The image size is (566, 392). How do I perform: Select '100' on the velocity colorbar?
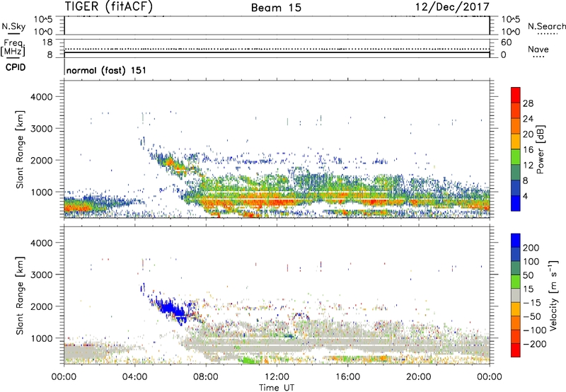(x=531, y=262)
